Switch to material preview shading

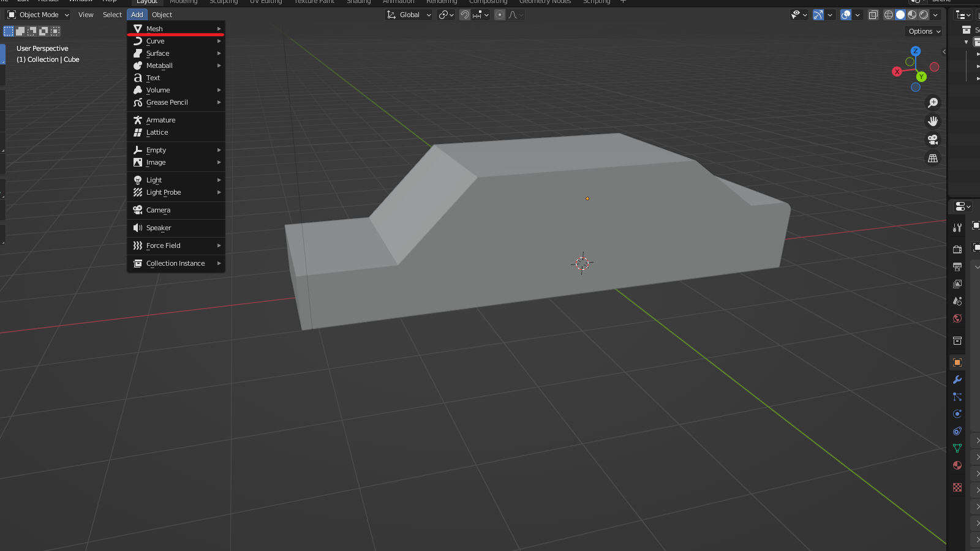(x=912, y=15)
